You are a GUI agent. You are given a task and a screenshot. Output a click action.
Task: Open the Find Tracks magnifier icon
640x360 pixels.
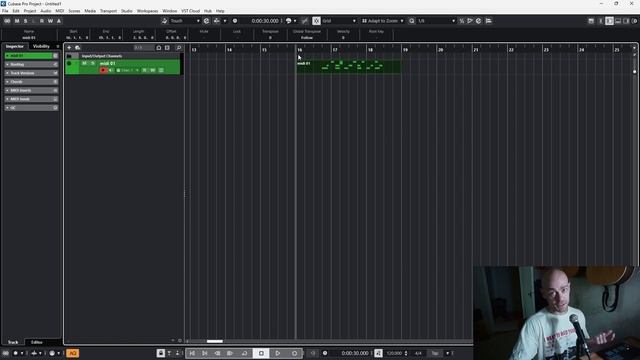pos(178,48)
